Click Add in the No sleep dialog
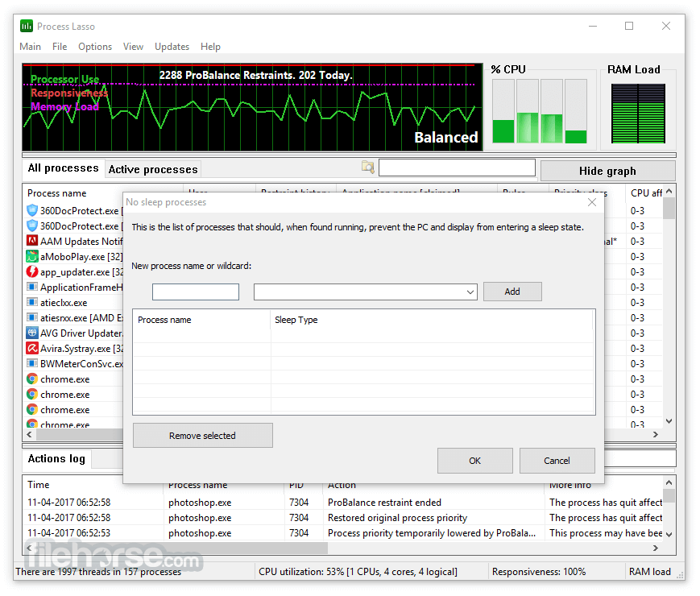Screen dimensions: 700x596 click(512, 292)
